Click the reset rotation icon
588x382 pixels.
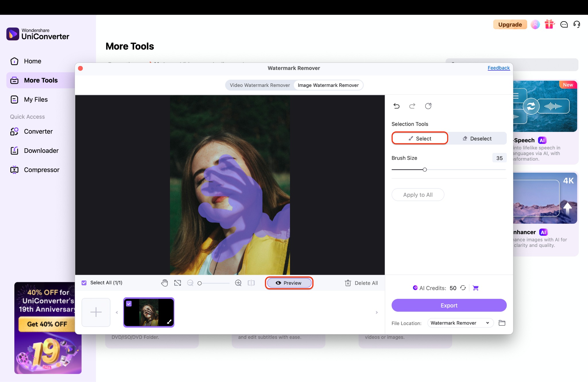click(428, 106)
